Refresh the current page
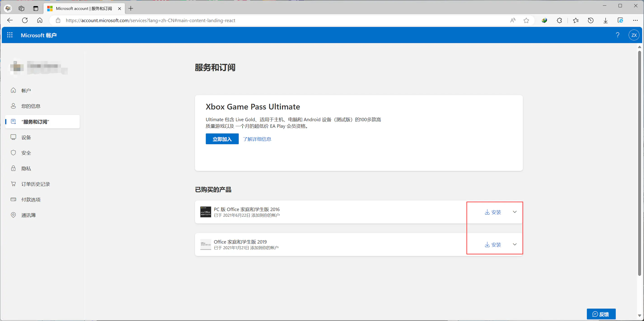Screen dimensions: 644x321 25,21
